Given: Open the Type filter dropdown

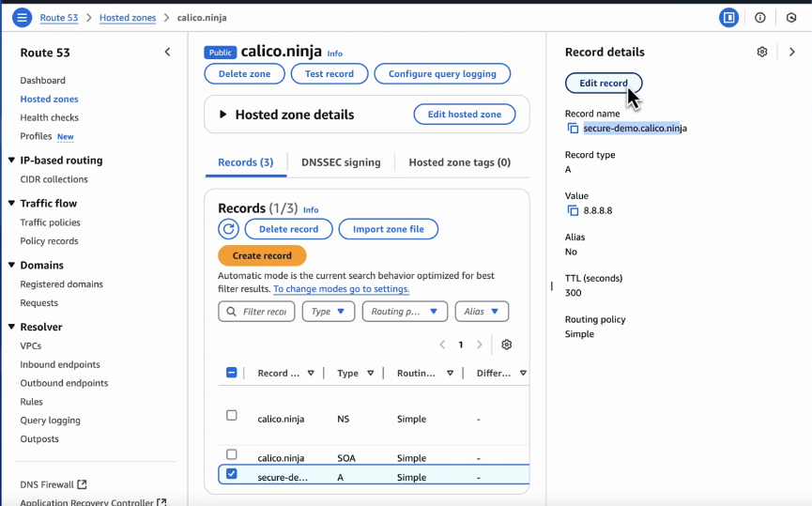Looking at the screenshot, I should (x=328, y=312).
